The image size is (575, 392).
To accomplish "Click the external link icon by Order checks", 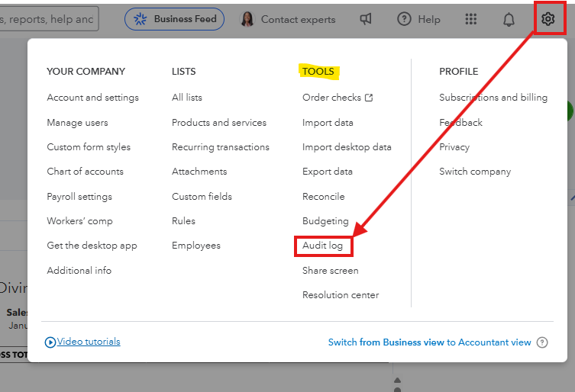I will [x=369, y=98].
